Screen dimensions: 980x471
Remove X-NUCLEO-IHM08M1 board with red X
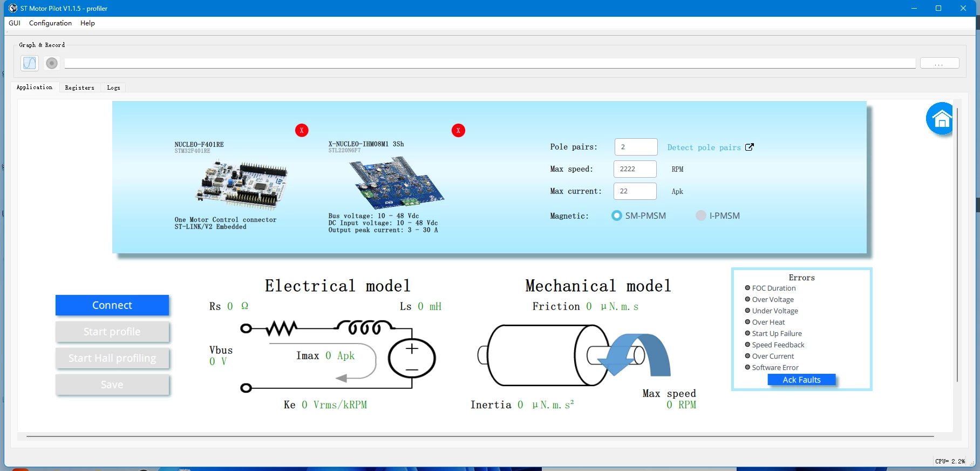(x=458, y=130)
